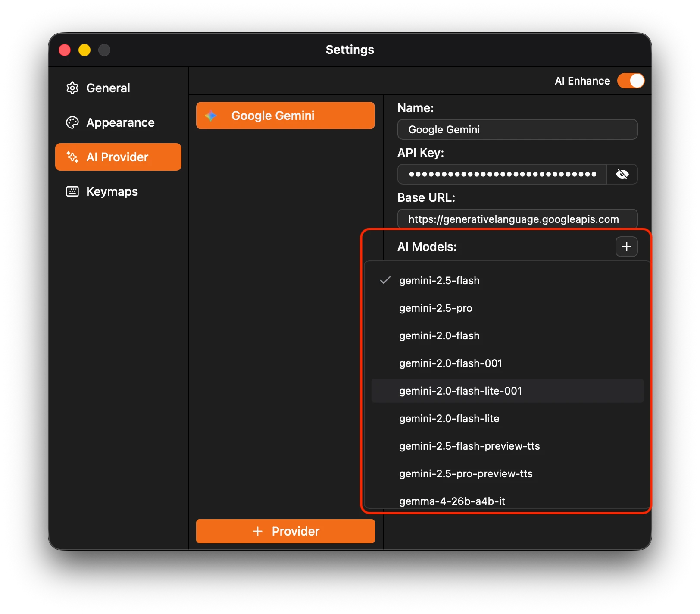The width and height of the screenshot is (700, 614).
Task: Click the AI Provider sparkle icon
Action: click(72, 157)
